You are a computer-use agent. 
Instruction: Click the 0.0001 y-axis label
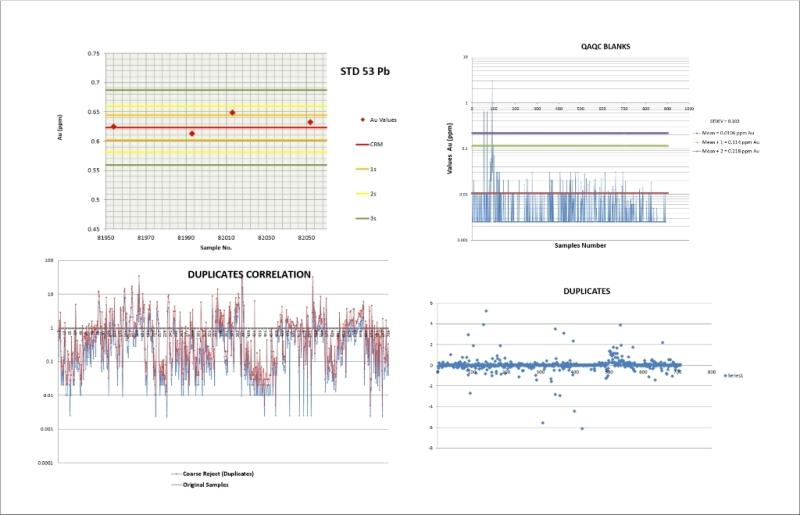tap(45, 463)
